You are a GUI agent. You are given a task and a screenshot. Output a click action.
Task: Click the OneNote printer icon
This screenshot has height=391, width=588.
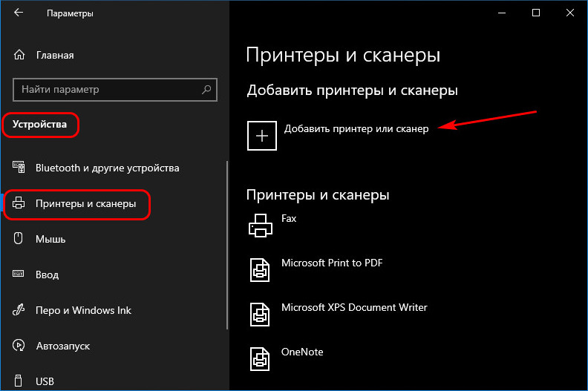pos(260,359)
